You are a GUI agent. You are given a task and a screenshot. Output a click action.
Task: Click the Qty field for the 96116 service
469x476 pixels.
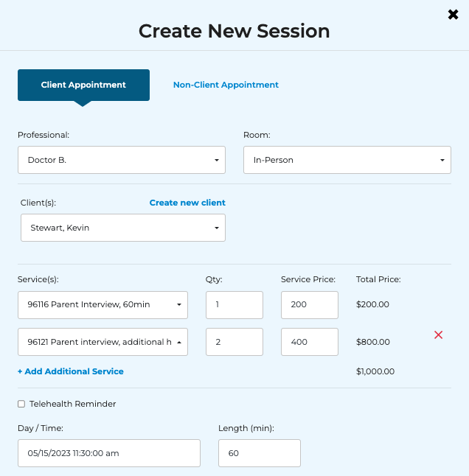(x=234, y=304)
